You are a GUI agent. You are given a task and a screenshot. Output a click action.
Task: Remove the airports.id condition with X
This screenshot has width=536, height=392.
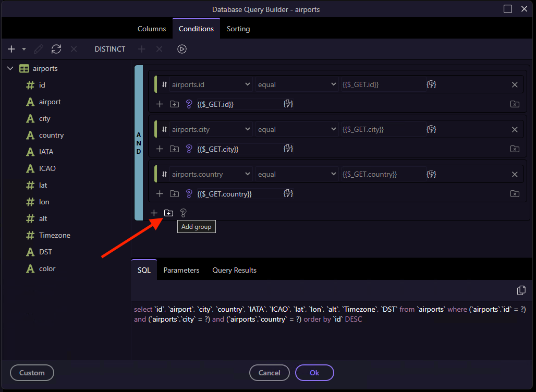click(x=515, y=85)
